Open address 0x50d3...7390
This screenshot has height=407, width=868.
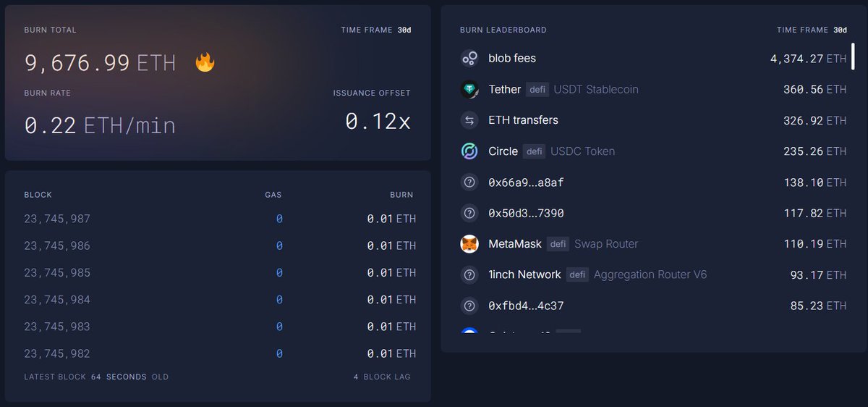pyautogui.click(x=526, y=213)
